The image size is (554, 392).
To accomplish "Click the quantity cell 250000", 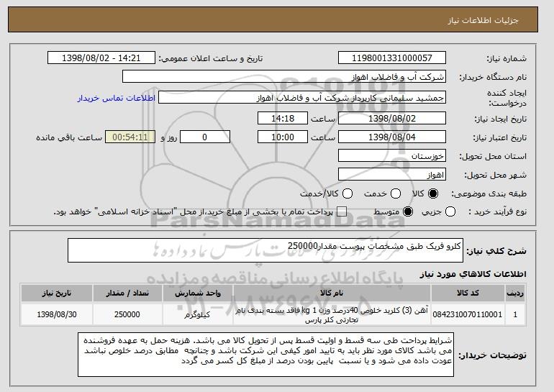I will 127,314.
